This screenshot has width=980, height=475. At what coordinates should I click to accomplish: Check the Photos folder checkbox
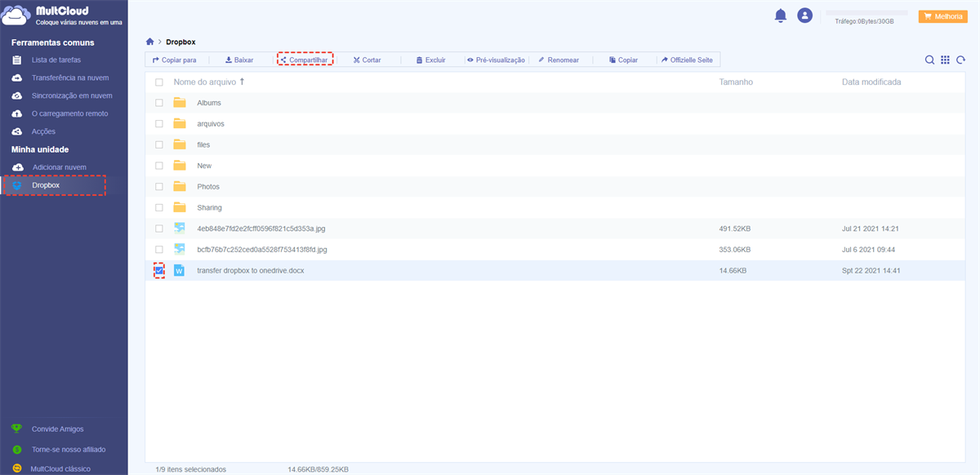click(x=159, y=187)
